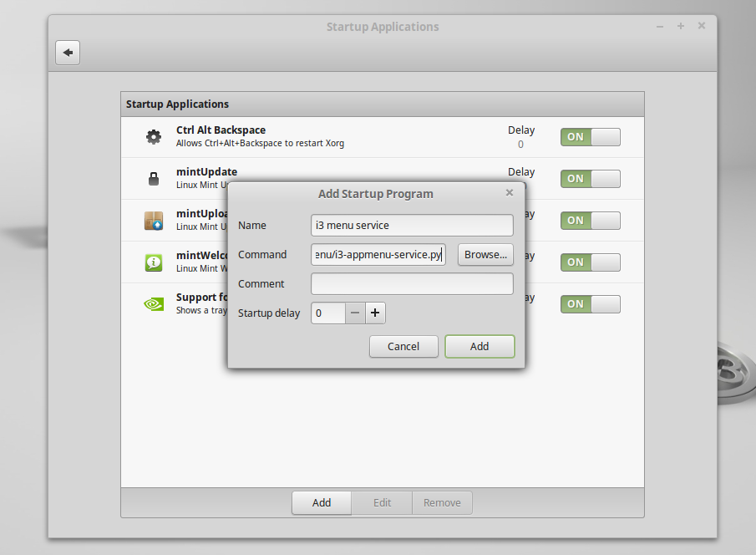Click Add button in bottom toolbar
The width and height of the screenshot is (756, 555).
pos(322,503)
